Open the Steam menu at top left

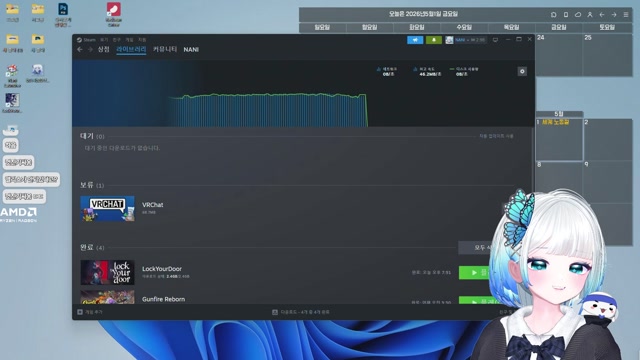pos(86,40)
